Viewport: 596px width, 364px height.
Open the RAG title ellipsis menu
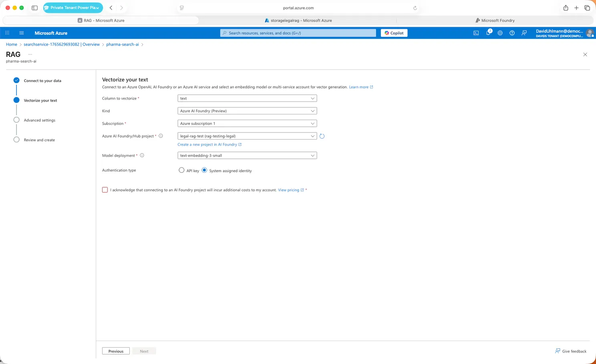(x=30, y=54)
